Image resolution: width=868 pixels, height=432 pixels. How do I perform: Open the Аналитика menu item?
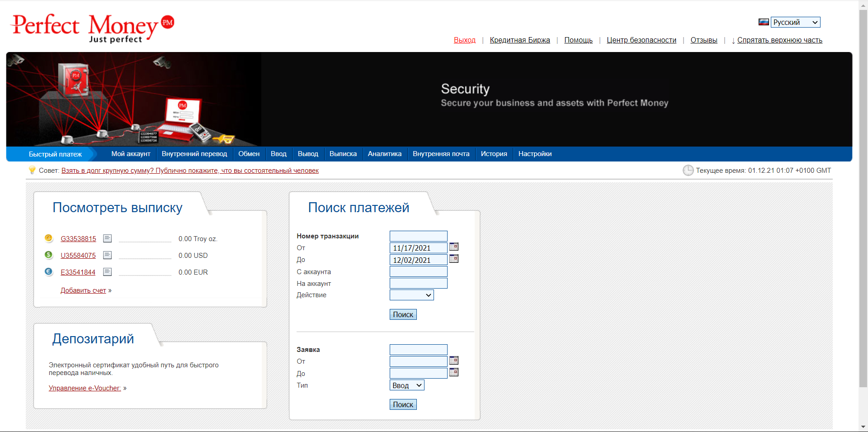tap(385, 154)
